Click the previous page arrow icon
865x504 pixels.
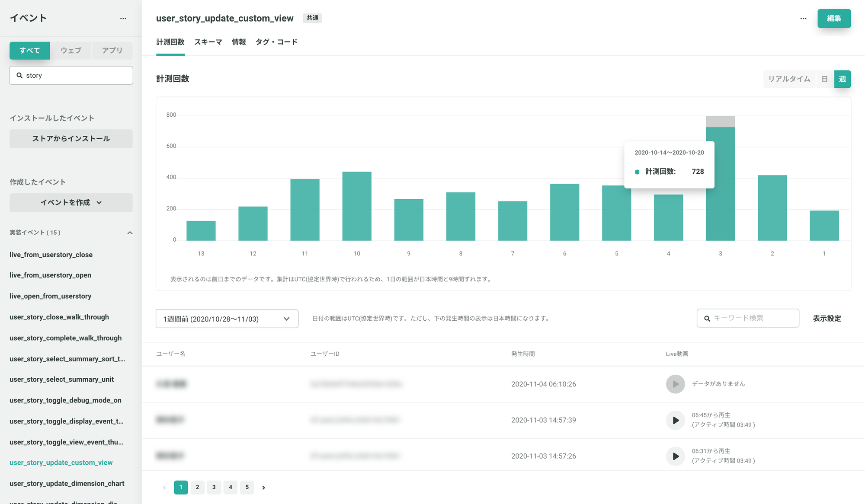(164, 488)
